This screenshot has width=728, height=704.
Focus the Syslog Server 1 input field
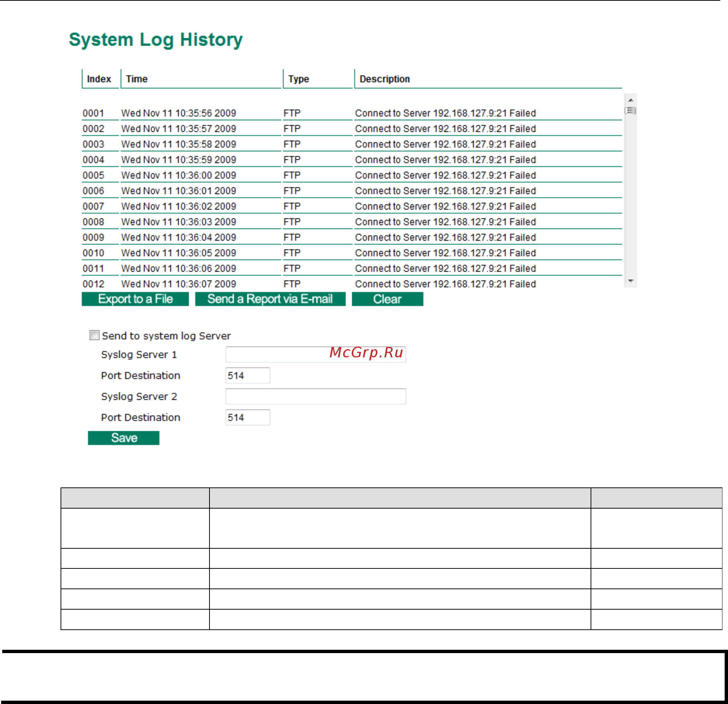[316, 354]
